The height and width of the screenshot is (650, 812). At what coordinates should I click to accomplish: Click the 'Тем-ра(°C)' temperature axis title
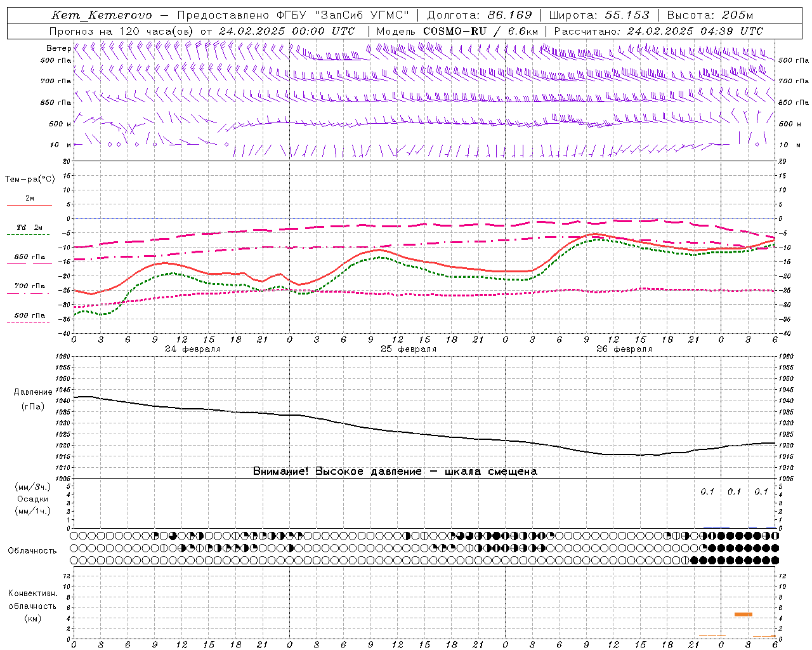pos(30,180)
